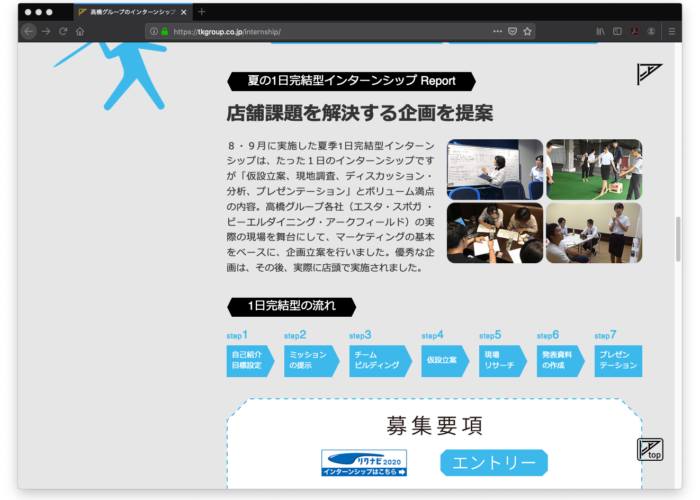
Task: Click the whiteboard presentation photo thumbnail
Action: coord(495,168)
